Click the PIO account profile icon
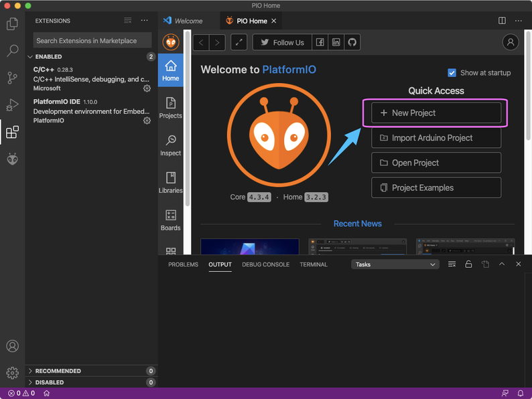The image size is (532, 399). click(x=511, y=42)
